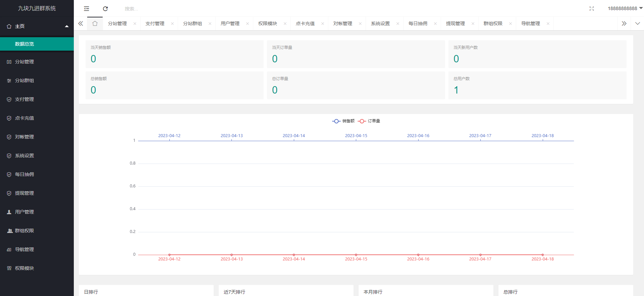The height and width of the screenshot is (296, 644).
Task: Open the tab options dropdown arrow
Action: 638,23
